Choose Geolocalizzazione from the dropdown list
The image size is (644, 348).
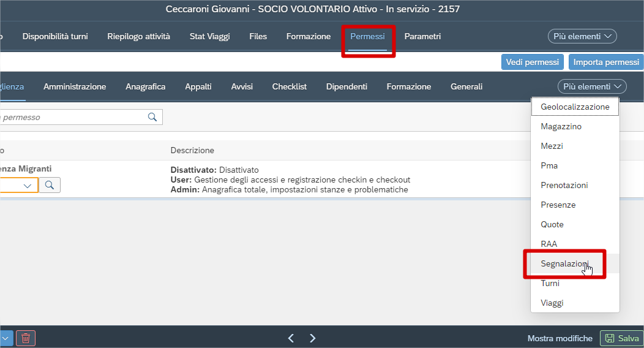pyautogui.click(x=575, y=107)
